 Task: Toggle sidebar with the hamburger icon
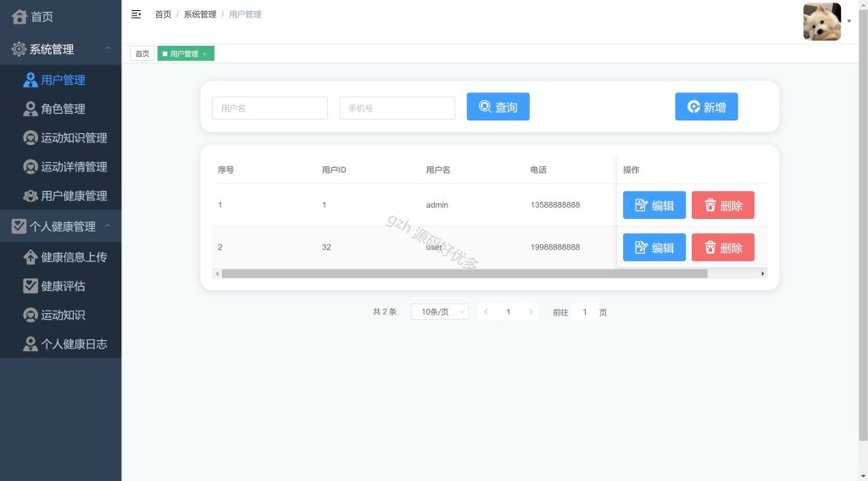136,14
